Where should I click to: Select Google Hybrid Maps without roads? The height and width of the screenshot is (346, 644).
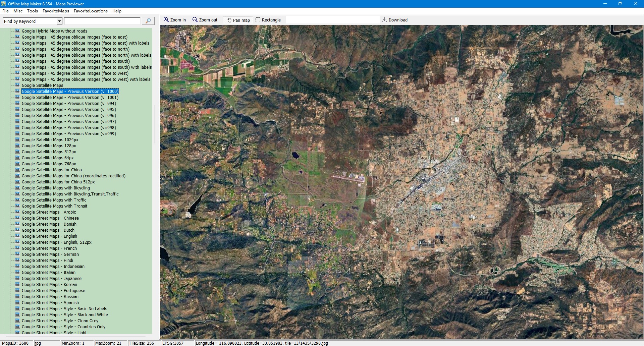pyautogui.click(x=54, y=31)
